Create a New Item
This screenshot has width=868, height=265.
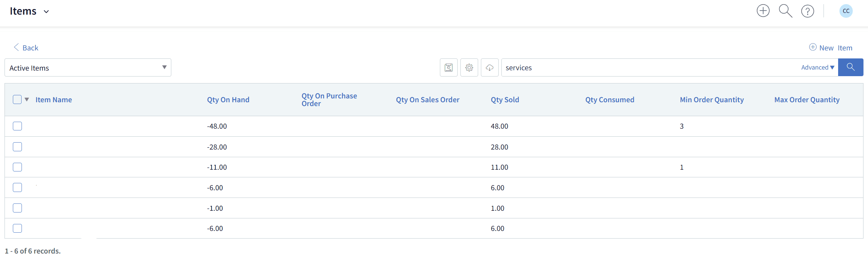point(830,48)
